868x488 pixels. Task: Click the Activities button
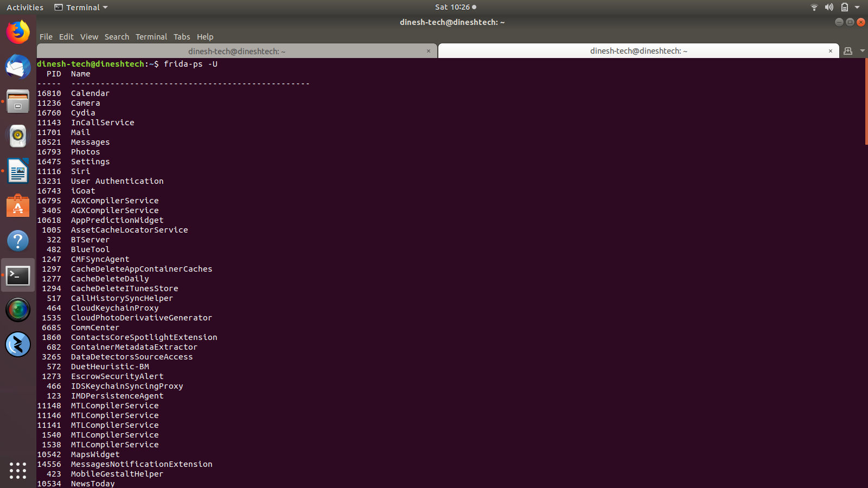(x=25, y=8)
